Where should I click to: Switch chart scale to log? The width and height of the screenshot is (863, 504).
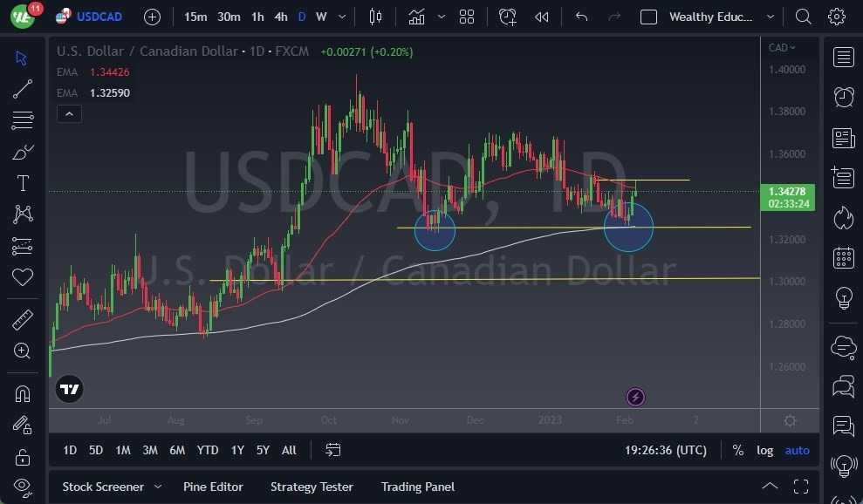(x=764, y=450)
